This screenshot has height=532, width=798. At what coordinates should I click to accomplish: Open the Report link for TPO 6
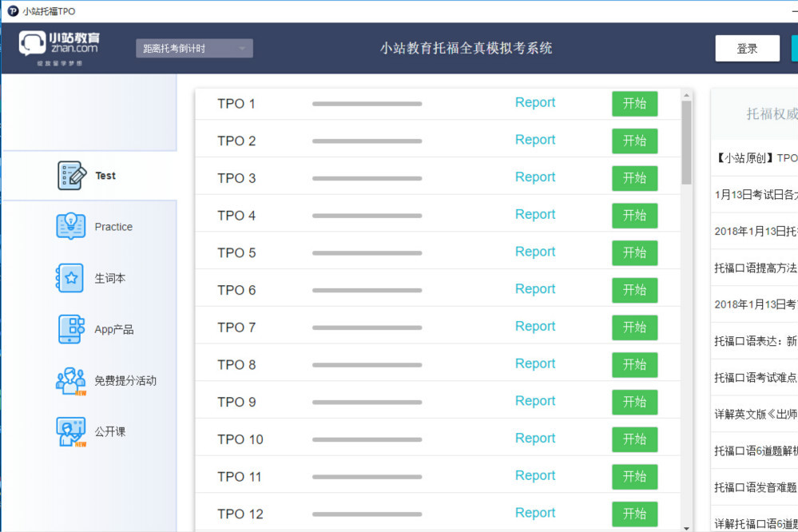pos(535,289)
